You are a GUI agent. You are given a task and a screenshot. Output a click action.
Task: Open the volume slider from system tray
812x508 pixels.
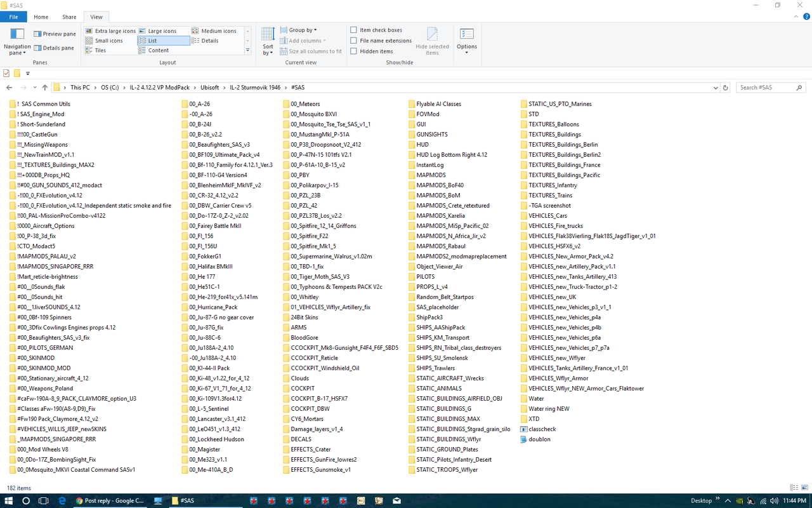tap(774, 500)
